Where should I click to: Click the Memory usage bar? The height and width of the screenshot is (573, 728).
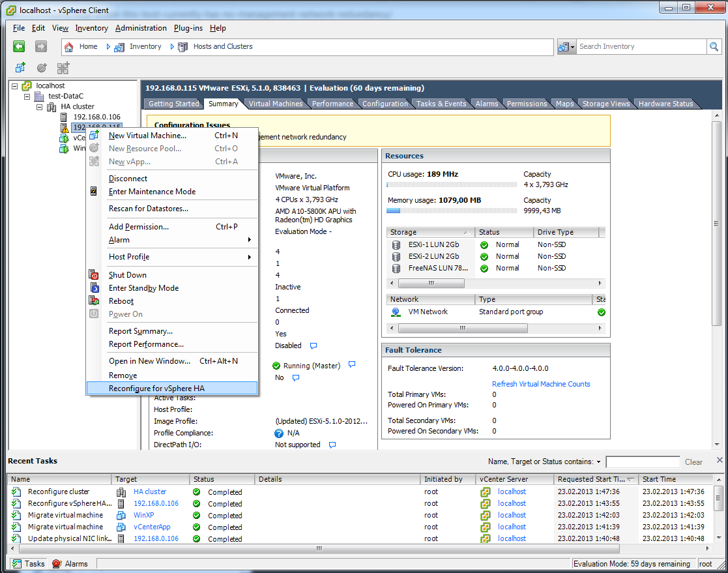coord(452,211)
